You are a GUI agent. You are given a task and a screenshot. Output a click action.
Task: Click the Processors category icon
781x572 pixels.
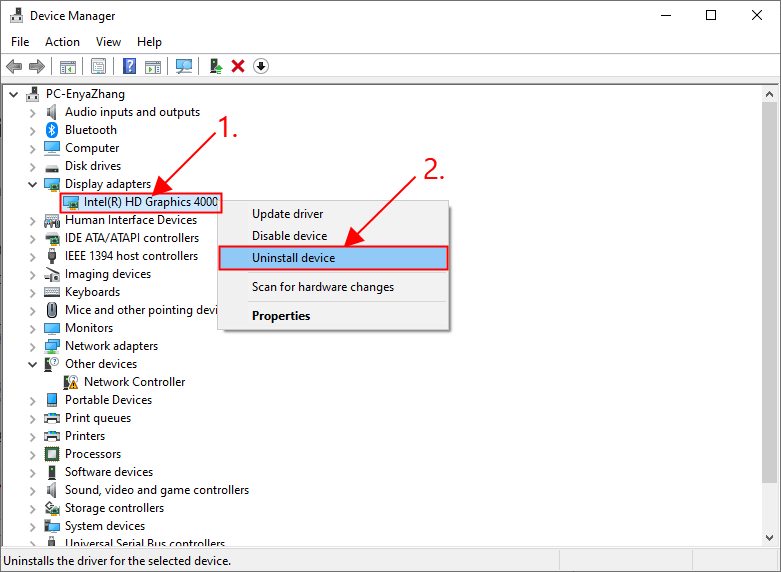point(52,454)
